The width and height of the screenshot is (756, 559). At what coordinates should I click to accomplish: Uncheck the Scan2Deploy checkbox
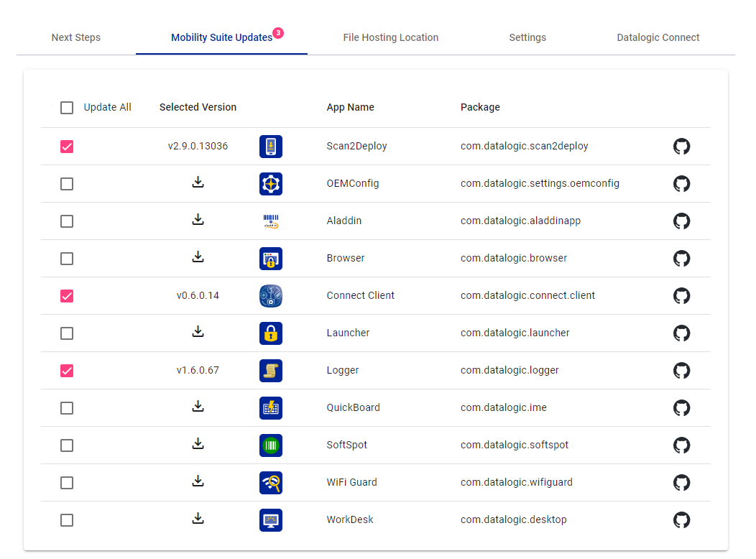(67, 147)
